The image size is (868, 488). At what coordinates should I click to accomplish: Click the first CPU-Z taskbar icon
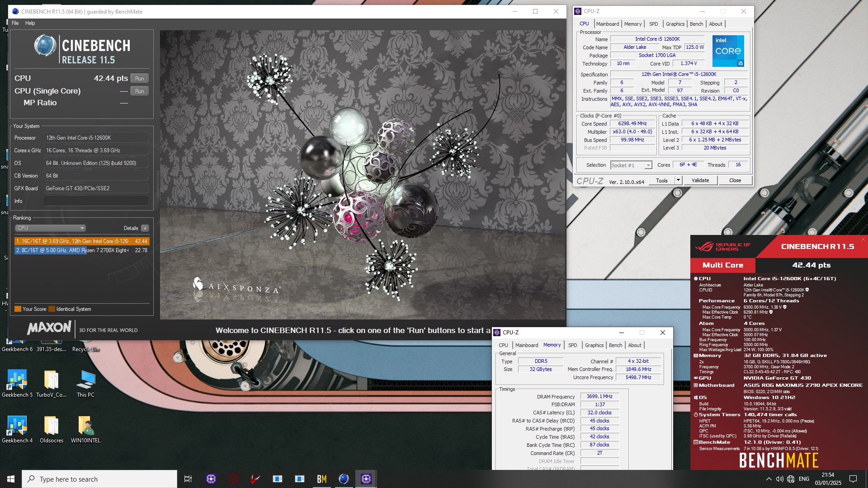211,479
